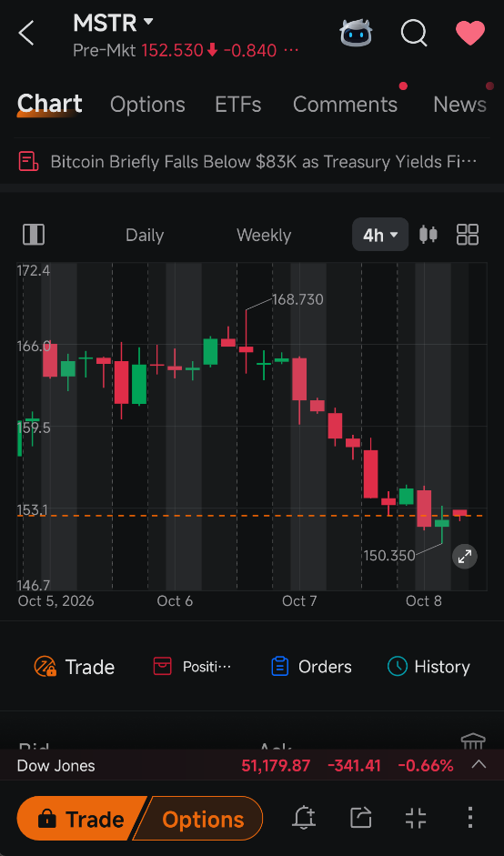This screenshot has width=504, height=856.
Task: Show more pre-market details via ellipsis
Action: click(x=292, y=51)
